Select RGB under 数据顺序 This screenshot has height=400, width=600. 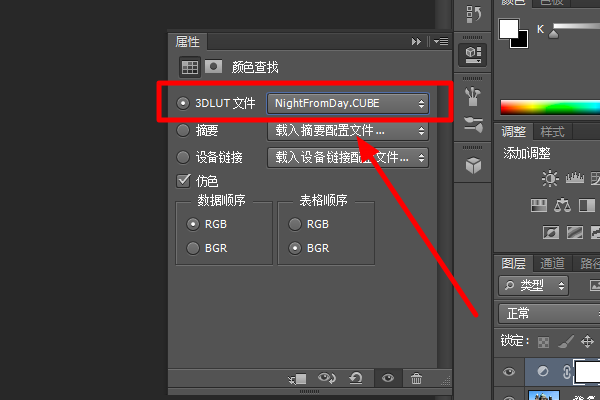tap(193, 224)
